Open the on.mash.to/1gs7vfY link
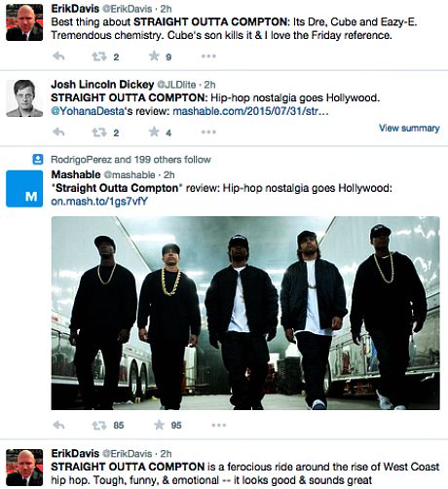 (99, 202)
